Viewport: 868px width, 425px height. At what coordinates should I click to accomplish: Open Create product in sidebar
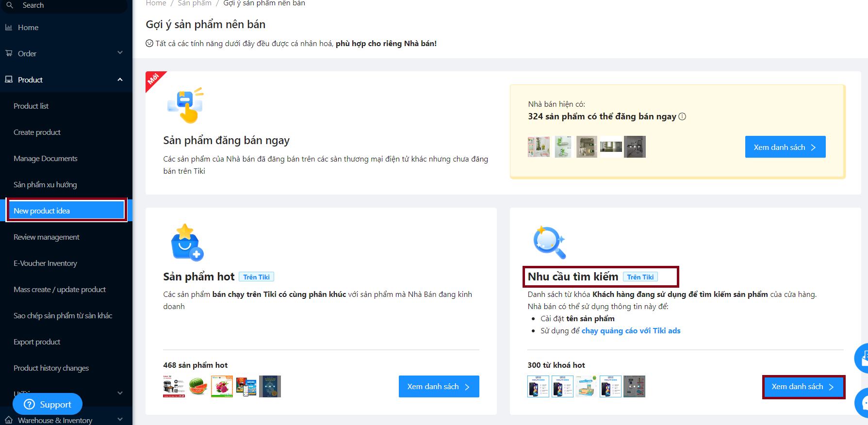[37, 132]
